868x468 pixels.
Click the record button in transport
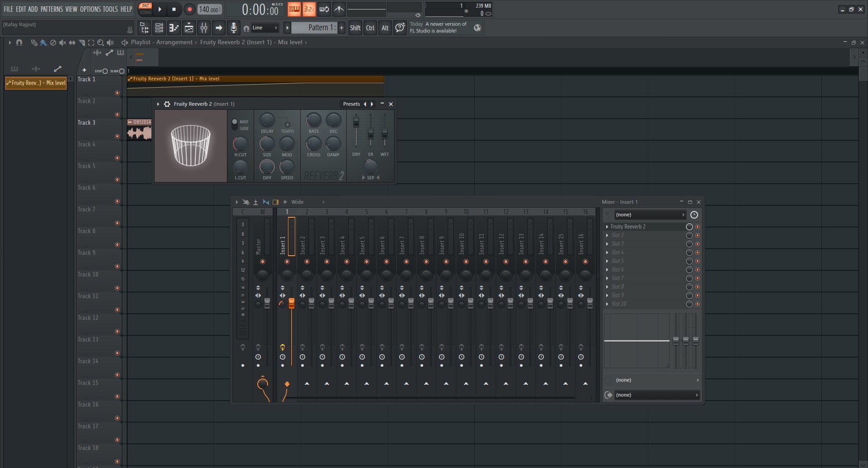(189, 9)
